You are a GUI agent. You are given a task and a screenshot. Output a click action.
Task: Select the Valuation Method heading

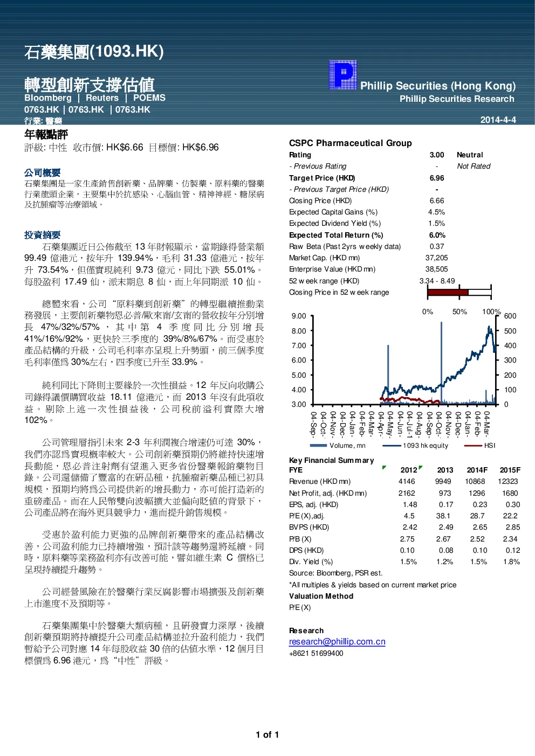[x=321, y=596]
